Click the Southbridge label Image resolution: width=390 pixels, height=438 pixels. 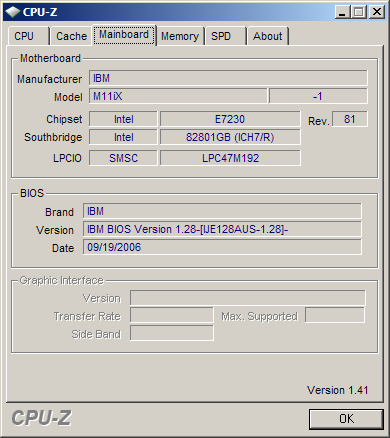point(53,137)
